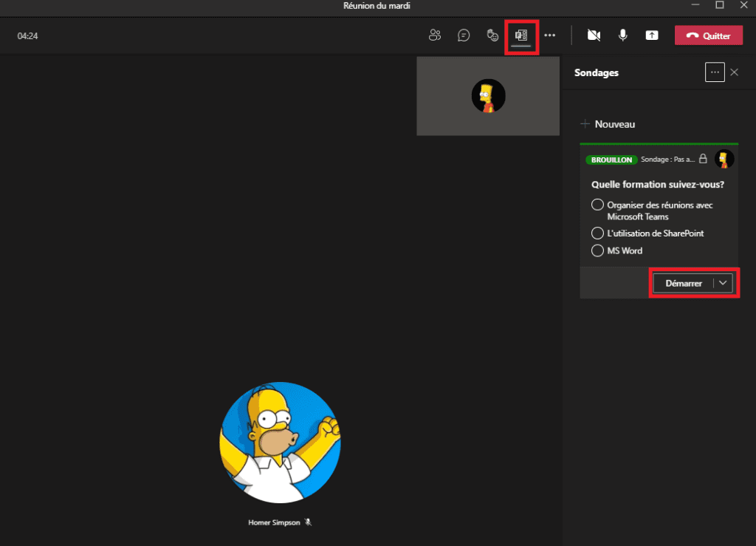Click poll author avatar on the card
Image resolution: width=756 pixels, height=546 pixels.
(x=724, y=159)
